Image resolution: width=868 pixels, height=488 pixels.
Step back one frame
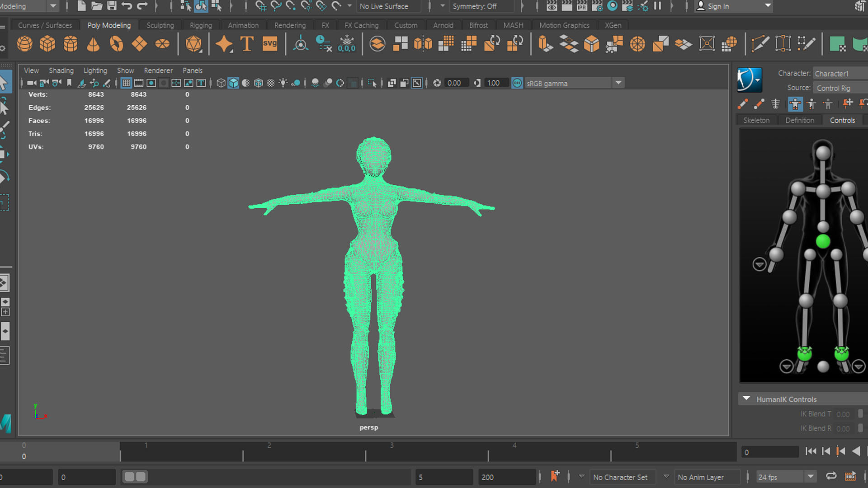pos(826,451)
